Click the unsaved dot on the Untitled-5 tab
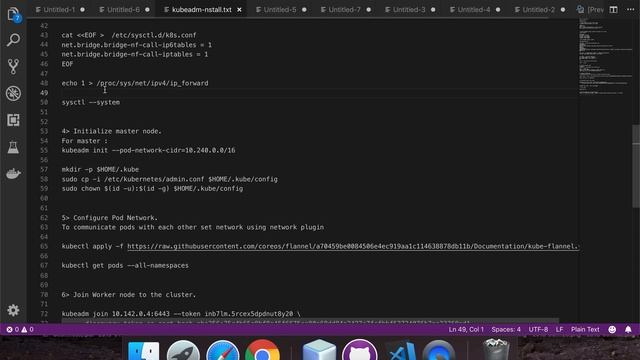This screenshot has width=640, height=360. click(x=304, y=9)
